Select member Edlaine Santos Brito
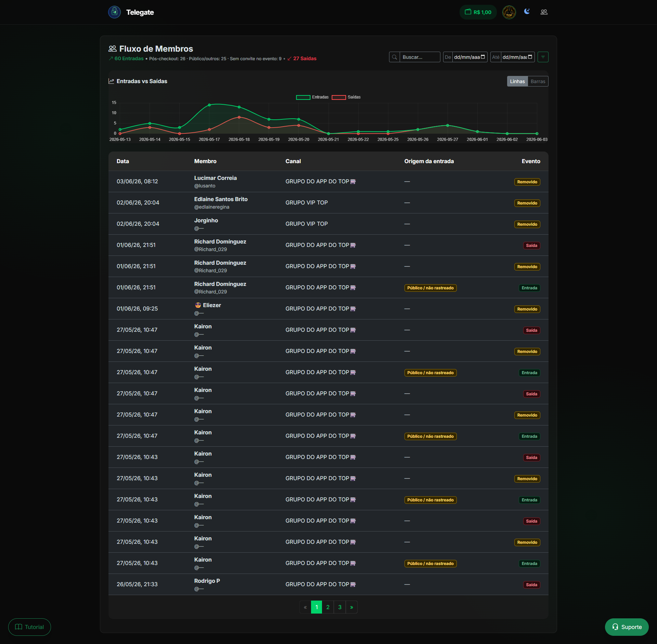This screenshot has width=657, height=644. point(221,199)
